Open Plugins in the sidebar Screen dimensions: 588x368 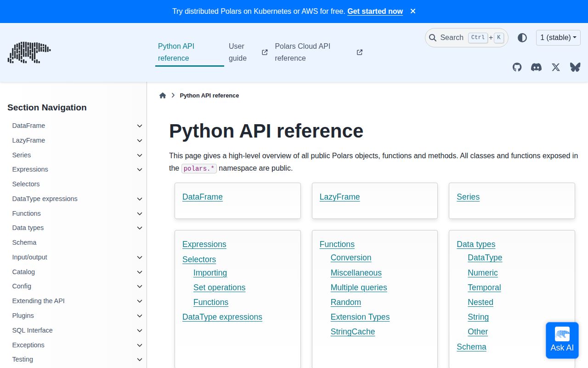tap(23, 316)
